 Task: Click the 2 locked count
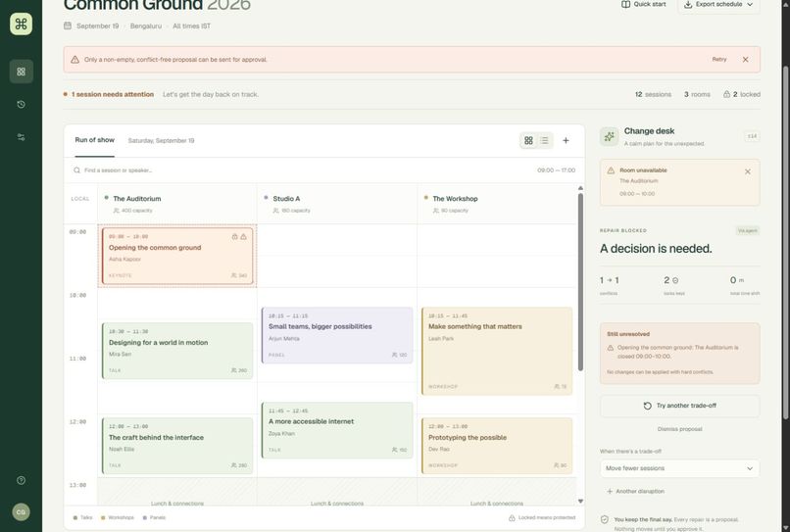pyautogui.click(x=742, y=94)
